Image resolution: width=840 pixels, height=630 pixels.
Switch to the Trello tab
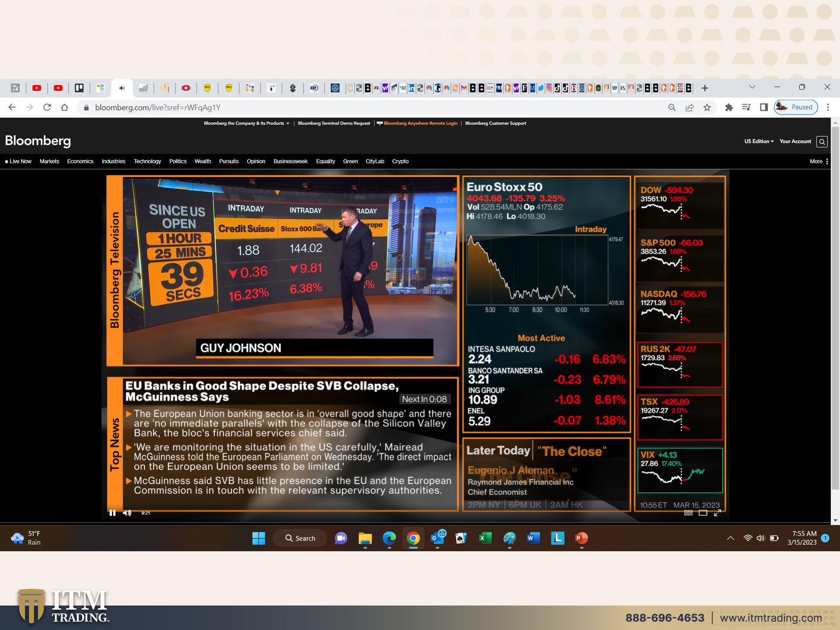click(79, 88)
